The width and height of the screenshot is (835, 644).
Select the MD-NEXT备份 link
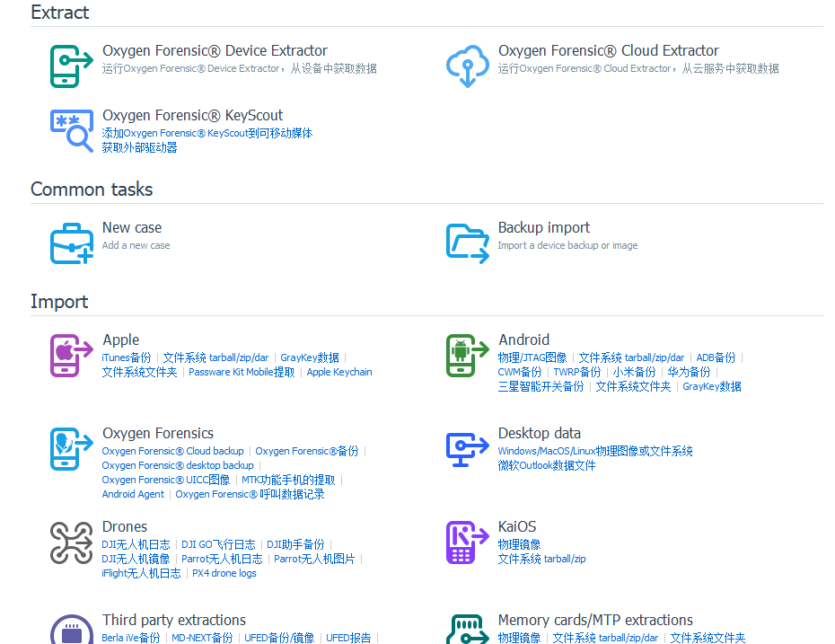click(x=202, y=638)
